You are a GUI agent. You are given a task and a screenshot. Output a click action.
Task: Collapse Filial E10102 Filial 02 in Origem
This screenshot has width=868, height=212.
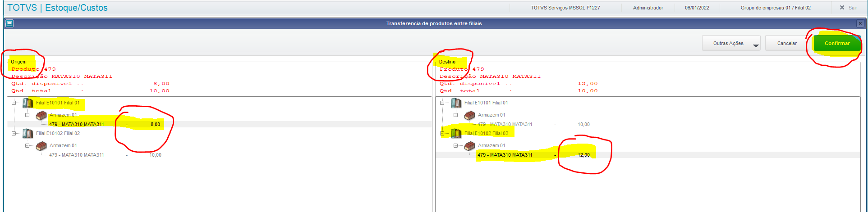pyautogui.click(x=14, y=133)
